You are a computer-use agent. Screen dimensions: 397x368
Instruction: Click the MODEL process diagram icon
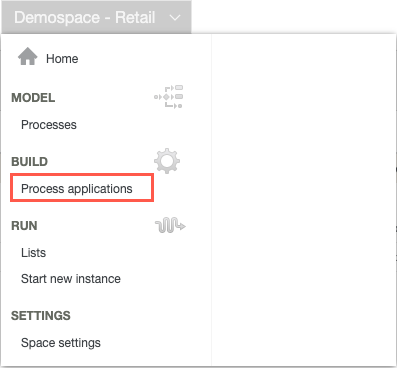coord(168,97)
